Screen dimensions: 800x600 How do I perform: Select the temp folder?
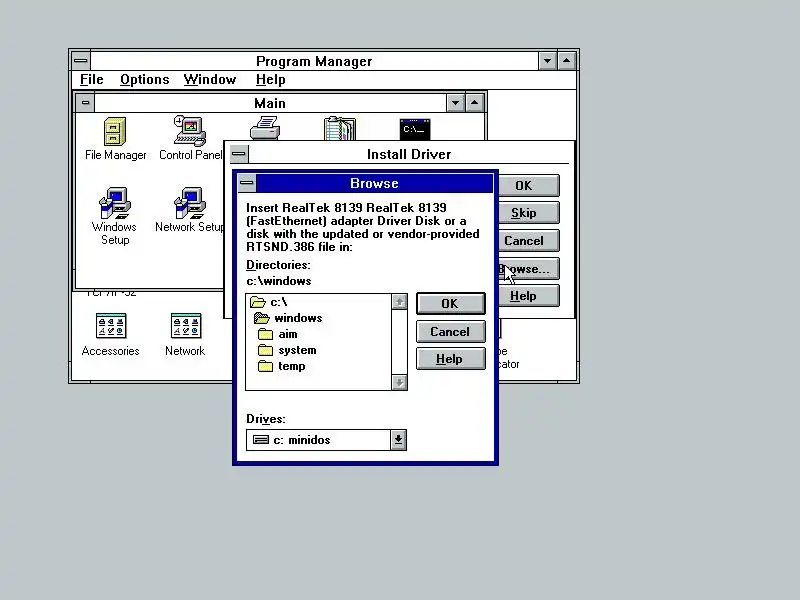click(282, 366)
